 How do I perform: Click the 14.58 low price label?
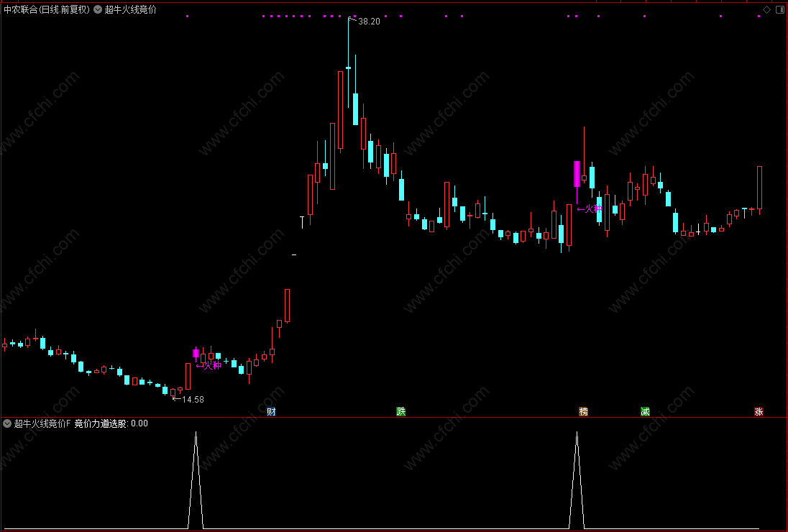pos(193,400)
